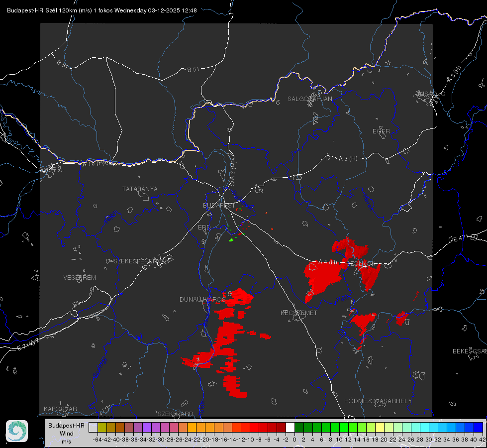Click the HODMEZOVASARHELY label
The image size is (487, 448).
point(378,401)
